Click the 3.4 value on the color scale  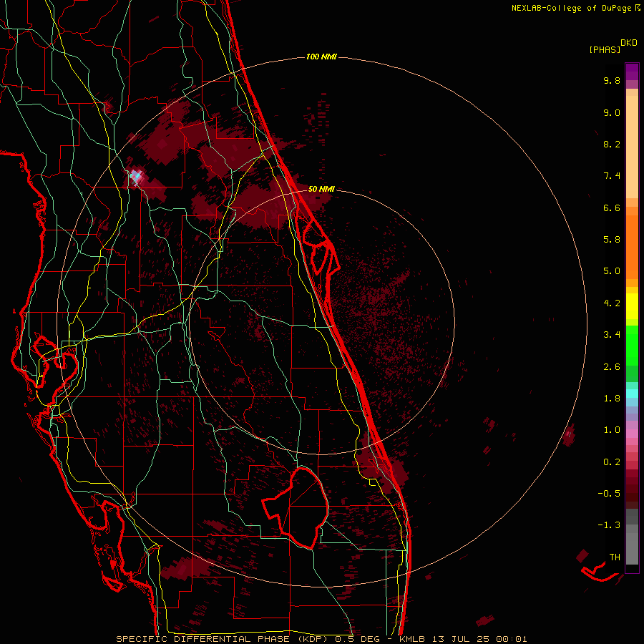click(x=612, y=335)
